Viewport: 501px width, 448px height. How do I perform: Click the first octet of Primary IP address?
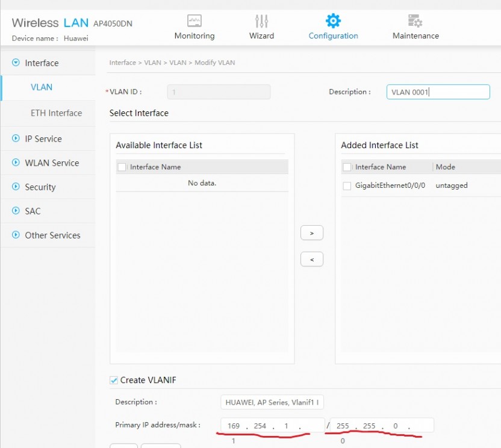(234, 426)
